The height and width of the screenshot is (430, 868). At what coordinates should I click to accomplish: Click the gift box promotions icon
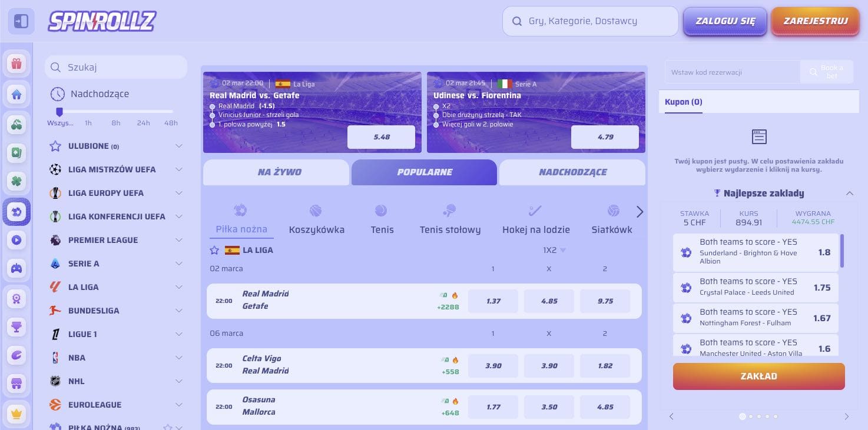[x=16, y=64]
